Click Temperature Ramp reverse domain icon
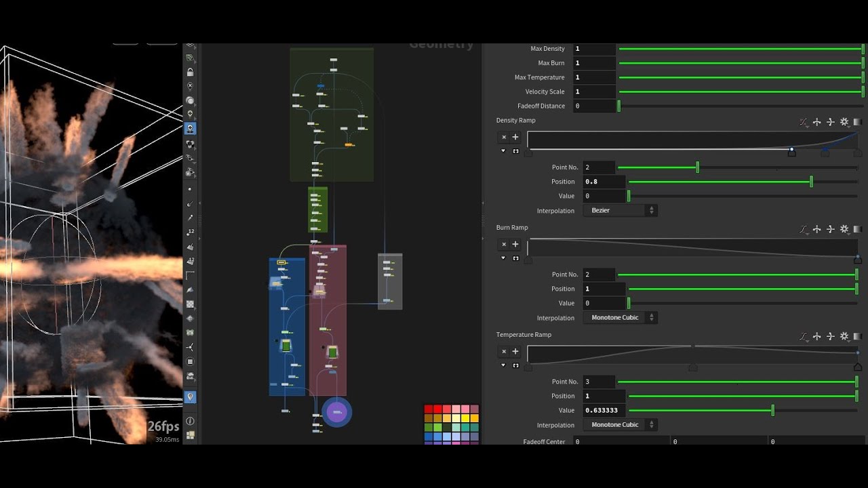This screenshot has width=868, height=488. click(x=817, y=336)
